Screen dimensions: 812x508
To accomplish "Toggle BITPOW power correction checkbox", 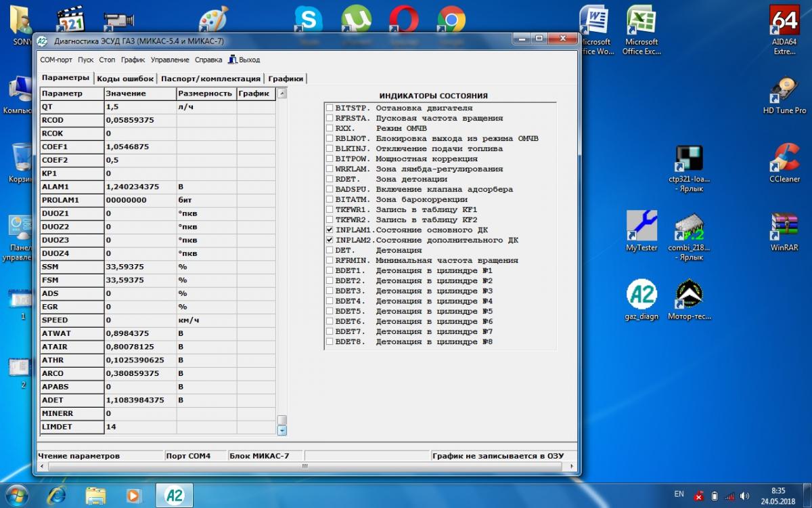I will pos(330,158).
